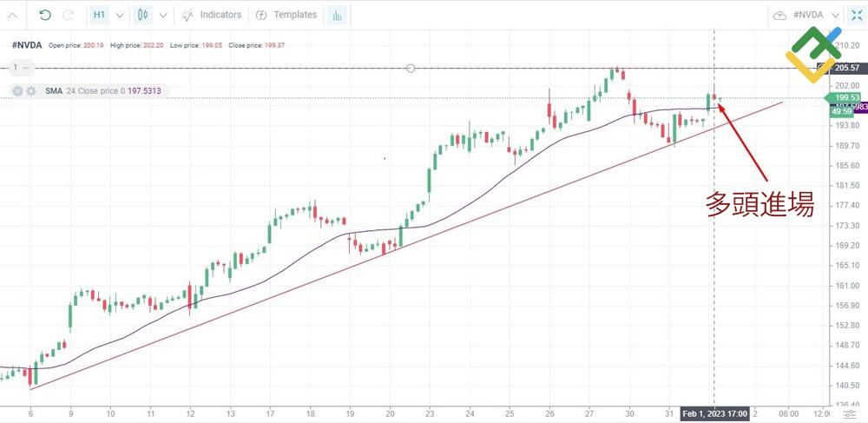The height and width of the screenshot is (423, 868).
Task: Select the candlestick chart type icon
Action: 143,15
